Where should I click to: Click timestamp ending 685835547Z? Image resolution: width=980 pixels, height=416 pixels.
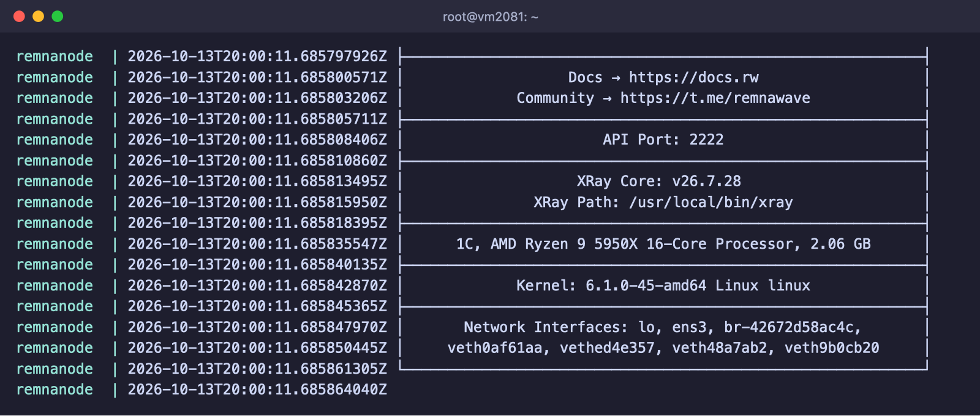point(257,244)
